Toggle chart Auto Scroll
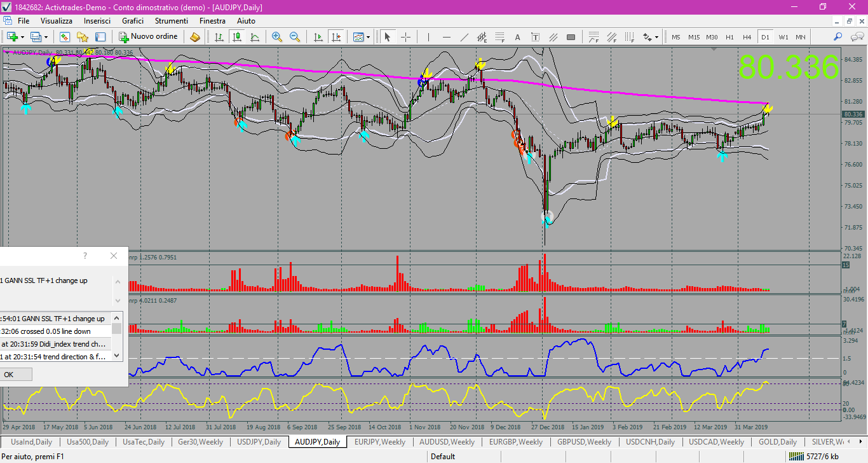This screenshot has height=463, width=868. (x=318, y=37)
